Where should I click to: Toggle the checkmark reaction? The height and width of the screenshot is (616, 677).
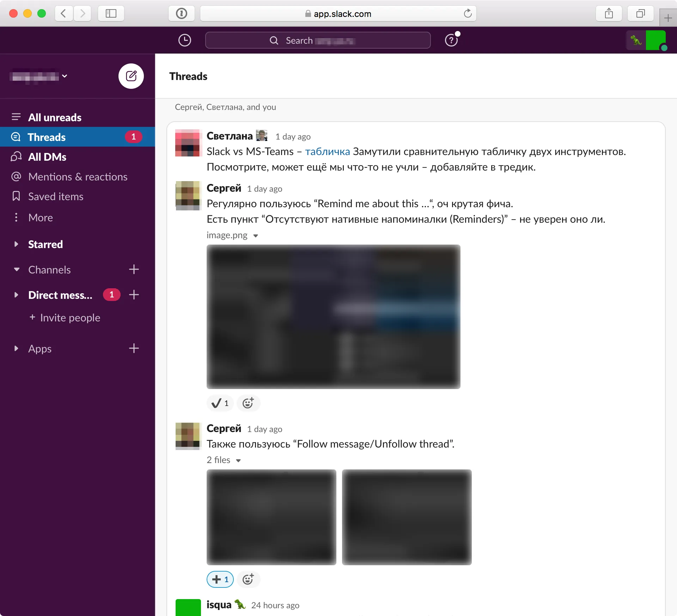click(x=220, y=403)
